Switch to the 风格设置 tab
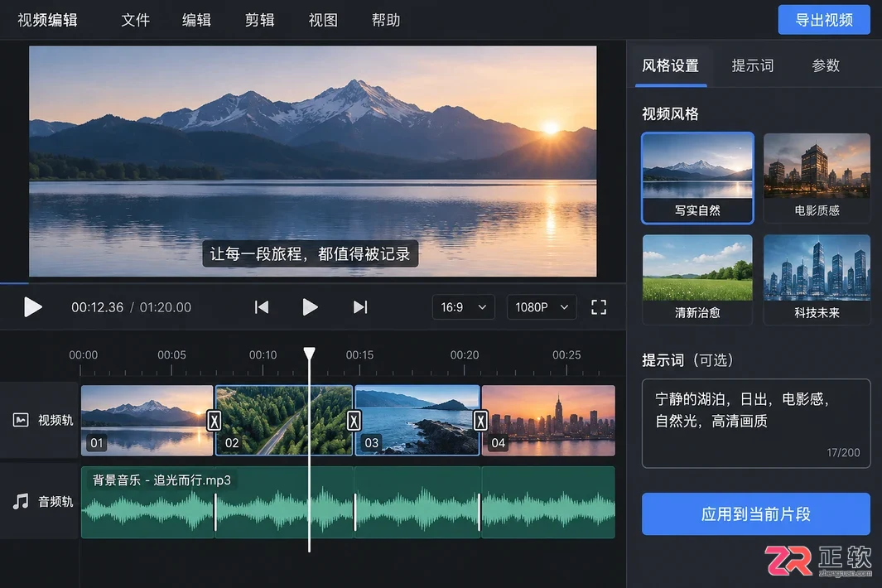This screenshot has width=882, height=588. [x=671, y=65]
